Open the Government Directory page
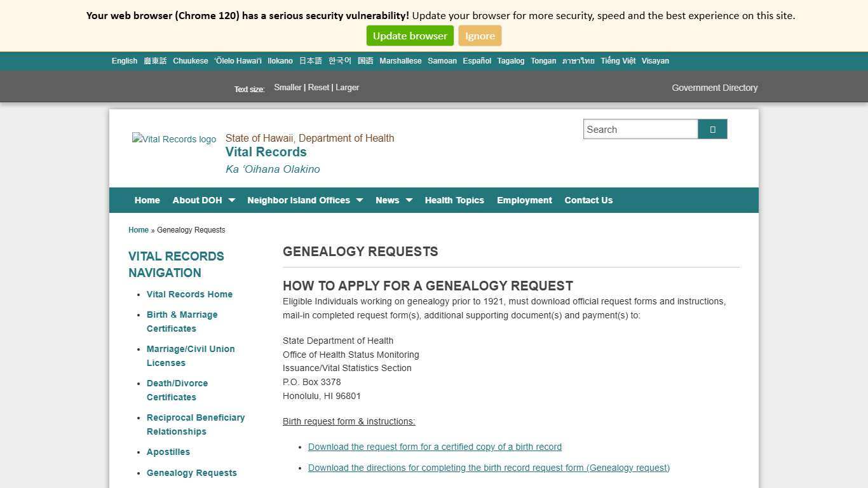Viewport: 868px width, 488px height. coord(714,88)
